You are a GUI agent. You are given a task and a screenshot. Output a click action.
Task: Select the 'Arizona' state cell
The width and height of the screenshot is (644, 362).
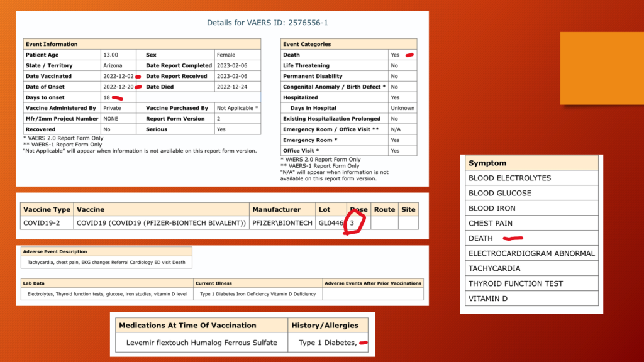[x=114, y=65]
